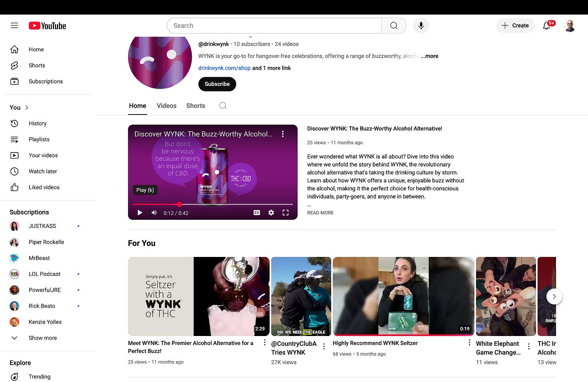The image size is (588, 382).
Task: Open drinkwynk.com/shop link
Action: tap(224, 68)
